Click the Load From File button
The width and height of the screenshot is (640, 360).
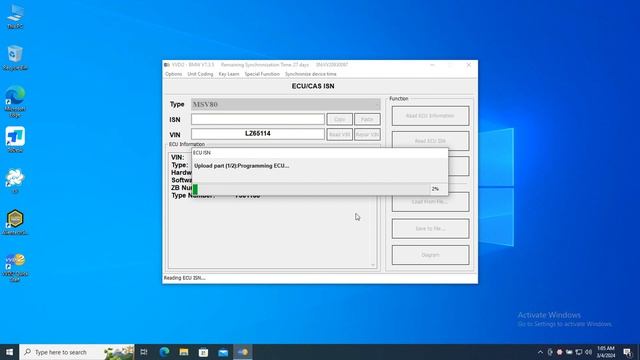(431, 202)
